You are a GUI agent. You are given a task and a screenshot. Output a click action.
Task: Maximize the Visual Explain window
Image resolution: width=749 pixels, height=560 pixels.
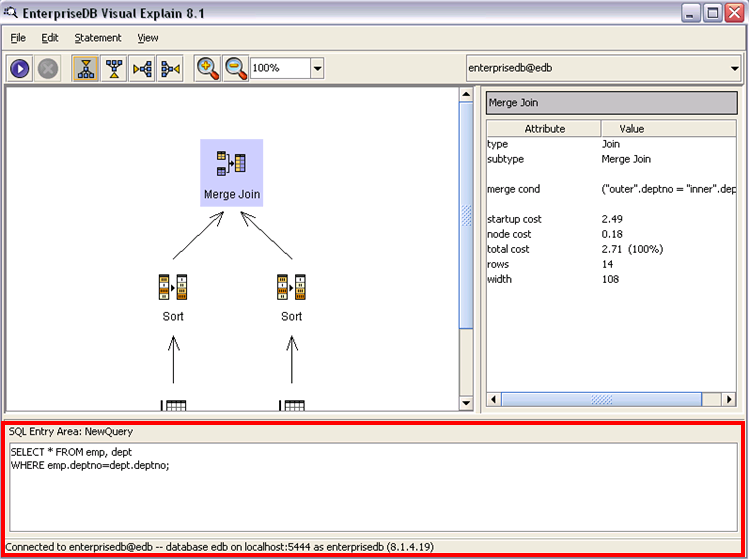pyautogui.click(x=713, y=12)
